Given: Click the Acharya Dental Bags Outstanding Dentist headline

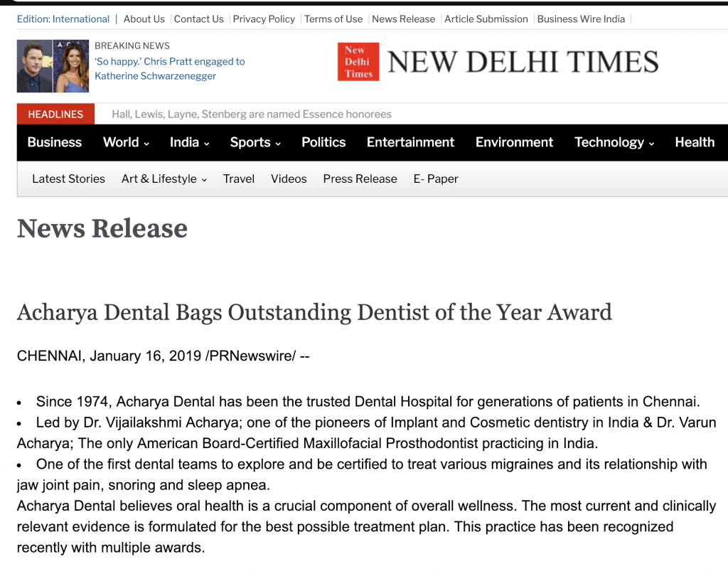Looking at the screenshot, I should point(314,312).
